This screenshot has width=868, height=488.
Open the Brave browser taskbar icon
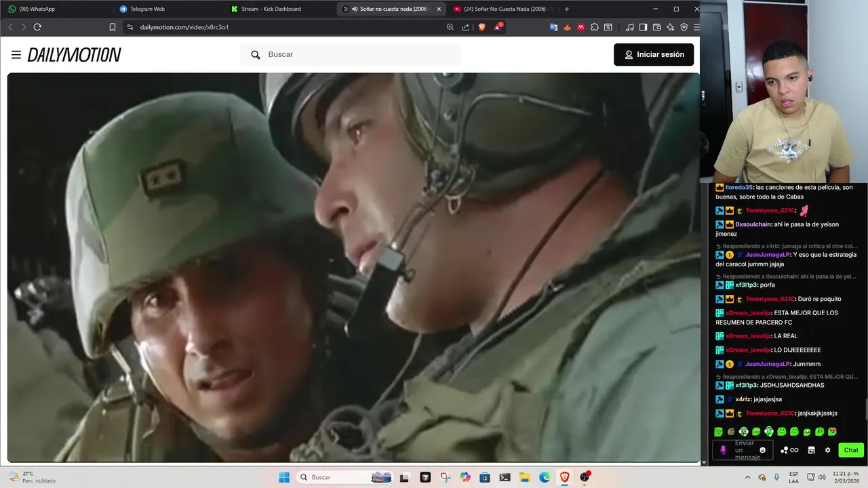564,477
